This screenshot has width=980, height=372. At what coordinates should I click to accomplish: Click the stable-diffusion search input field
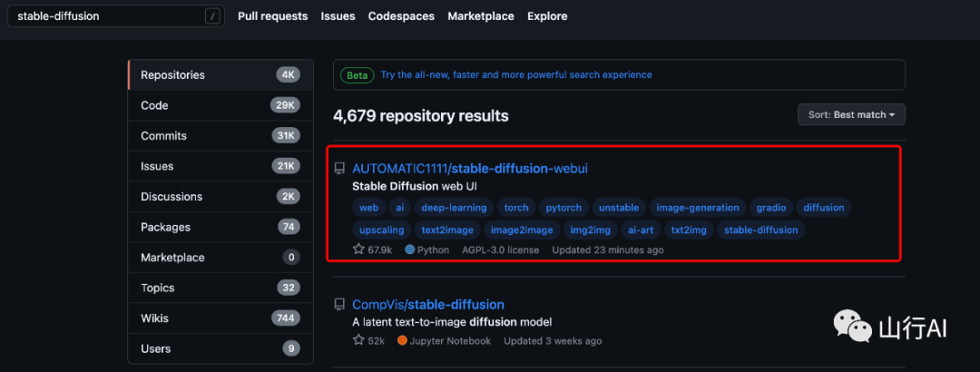tap(104, 16)
